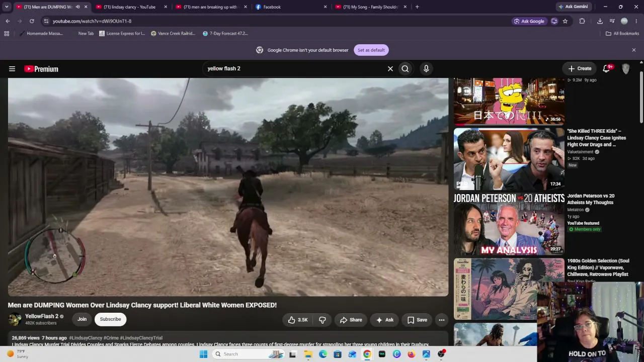This screenshot has height=362, width=644.
Task: Click Ask Google in the address bar
Action: pos(529,21)
